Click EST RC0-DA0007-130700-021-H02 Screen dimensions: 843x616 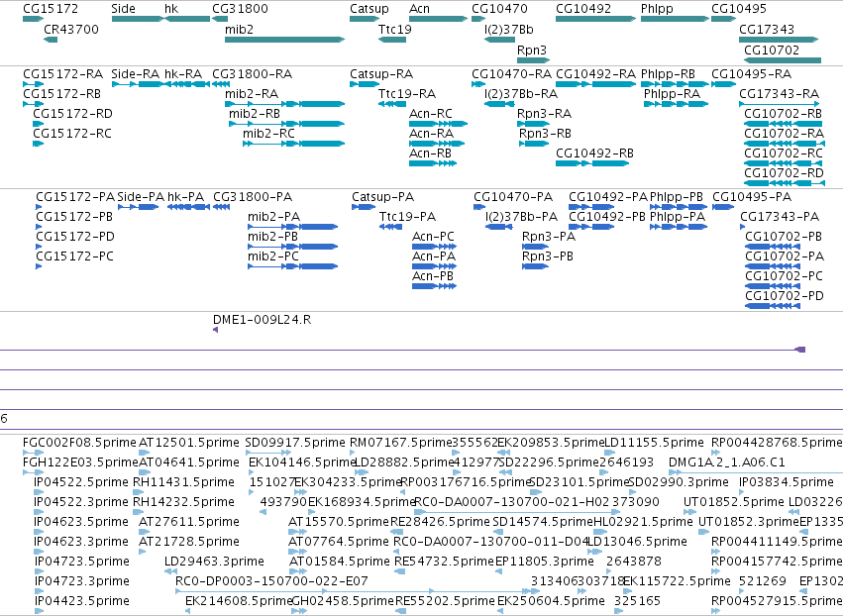coord(512,502)
